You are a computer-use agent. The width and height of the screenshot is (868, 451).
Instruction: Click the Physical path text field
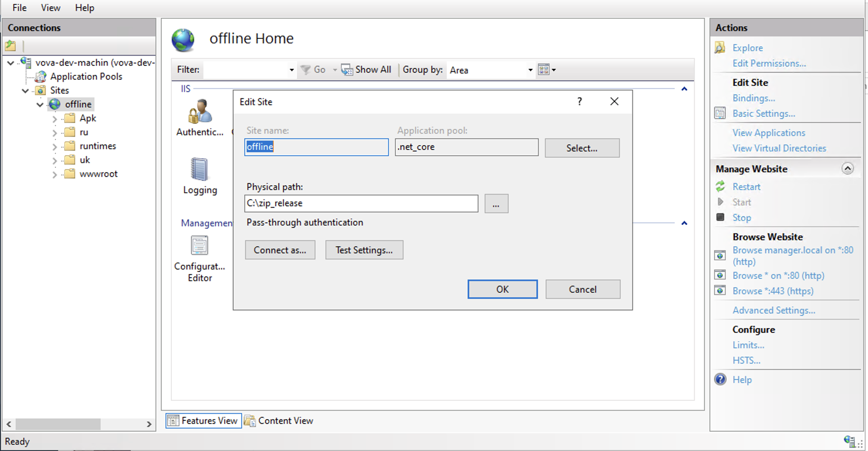click(x=361, y=203)
